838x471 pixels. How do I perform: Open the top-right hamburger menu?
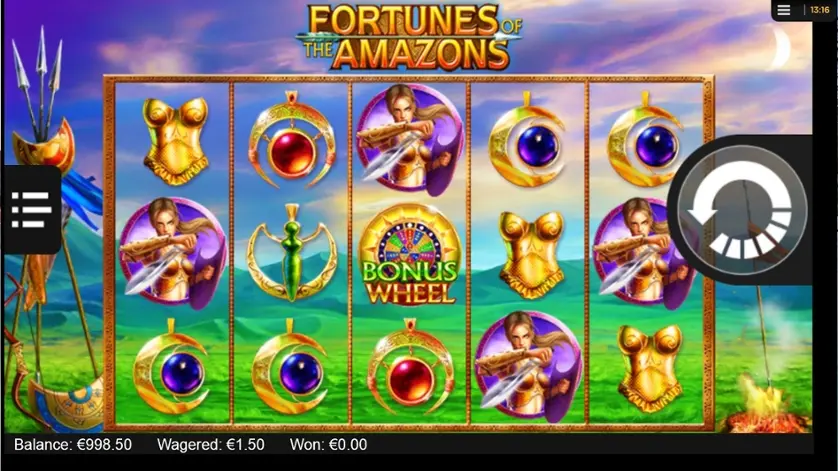point(783,10)
